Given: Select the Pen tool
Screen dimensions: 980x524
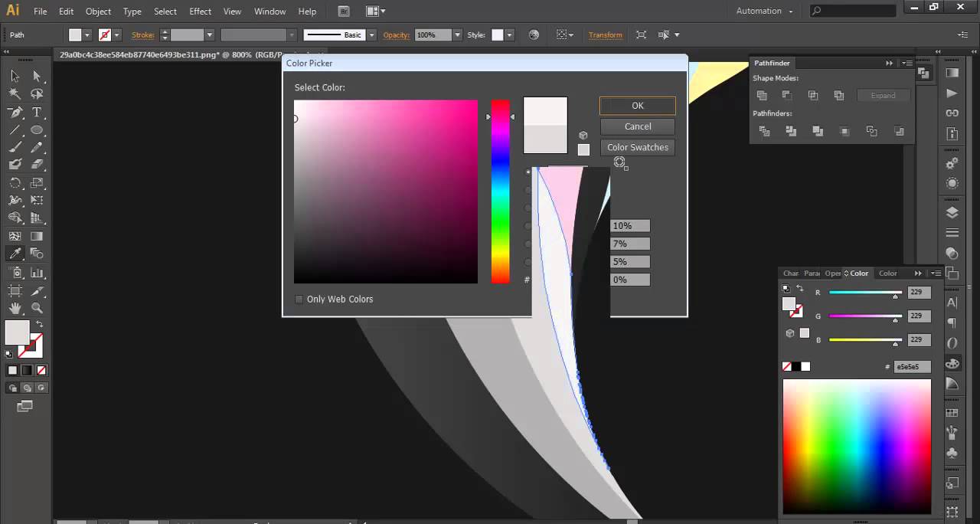Looking at the screenshot, I should point(15,112).
